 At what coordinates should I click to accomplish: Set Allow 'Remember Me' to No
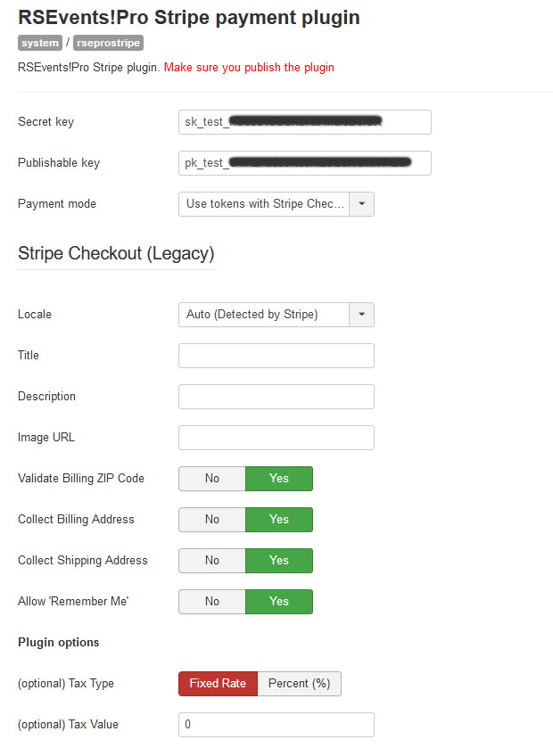click(212, 602)
